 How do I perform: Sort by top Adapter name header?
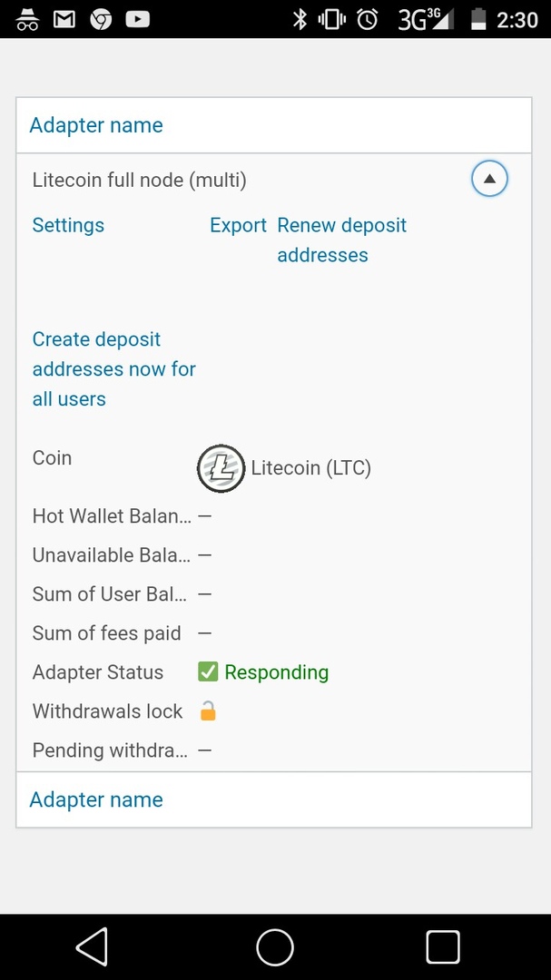tap(96, 125)
